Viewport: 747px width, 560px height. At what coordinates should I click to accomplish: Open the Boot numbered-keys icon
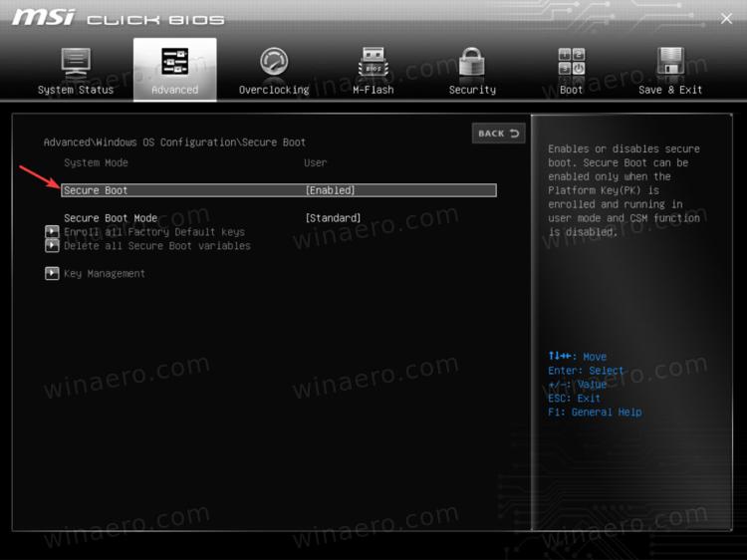pos(572,62)
